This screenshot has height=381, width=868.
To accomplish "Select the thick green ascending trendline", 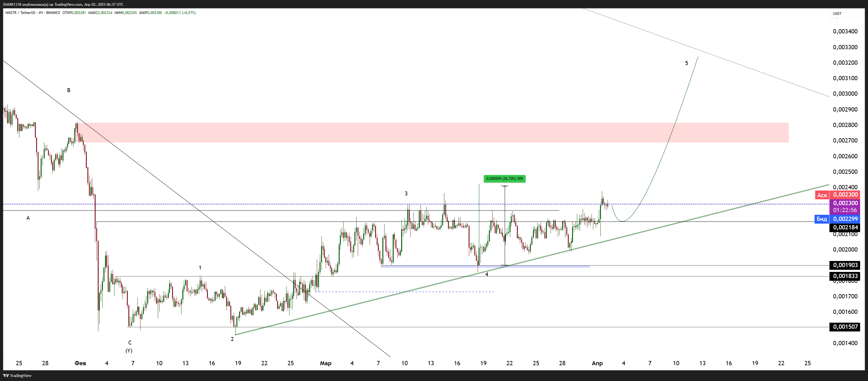I will [x=532, y=259].
